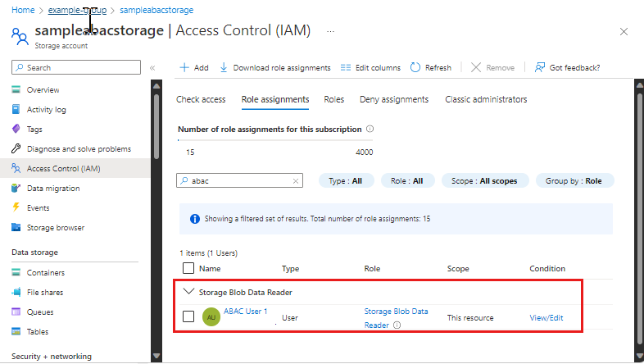Click the Got feedback person icon
The width and height of the screenshot is (644, 364).
click(x=540, y=67)
